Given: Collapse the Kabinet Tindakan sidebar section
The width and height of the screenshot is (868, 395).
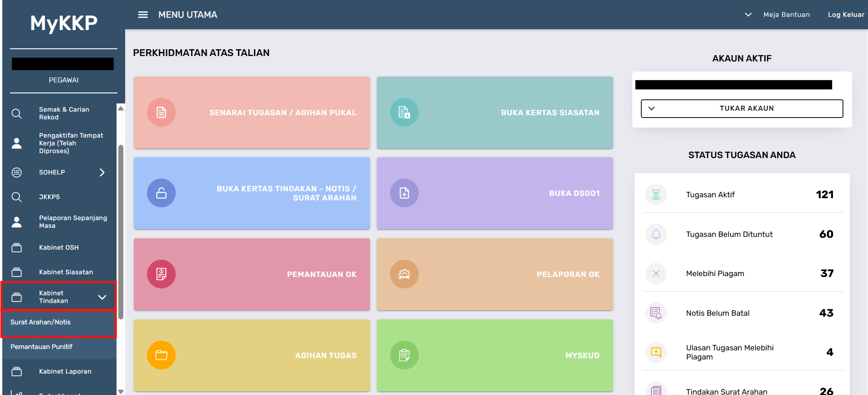Looking at the screenshot, I should pyautogui.click(x=102, y=297).
